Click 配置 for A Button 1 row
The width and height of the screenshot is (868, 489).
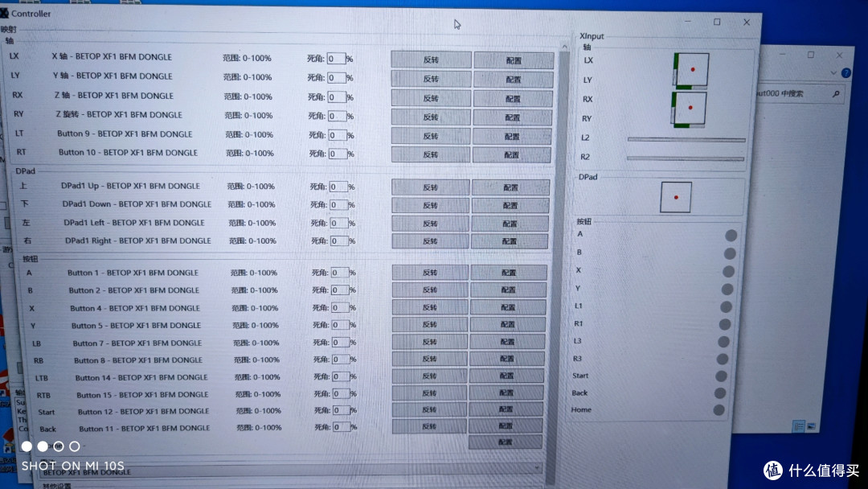[x=508, y=273]
